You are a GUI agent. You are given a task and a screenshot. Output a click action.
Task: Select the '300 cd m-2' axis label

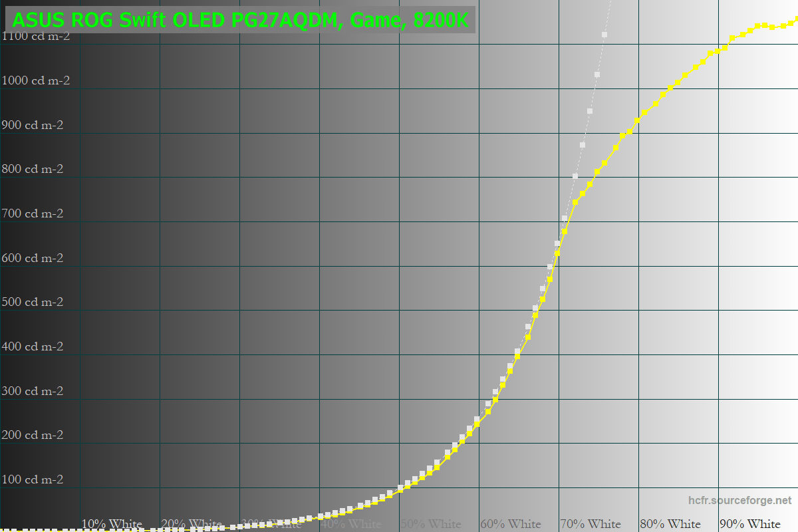click(33, 391)
